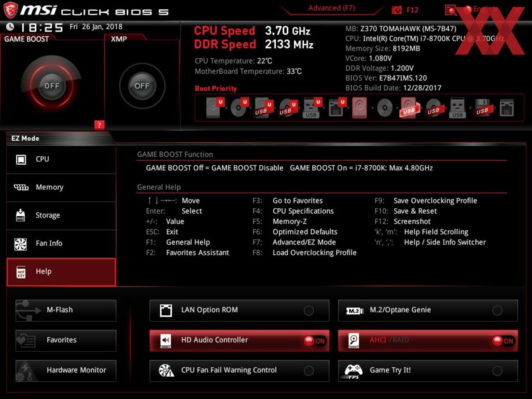Screen dimensions: 532x399
Task: Enable the M.2/Optane Genie toggle
Action: (x=497, y=311)
